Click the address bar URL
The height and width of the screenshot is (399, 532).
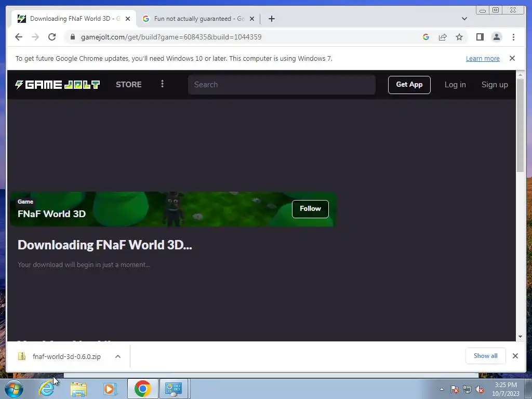click(x=171, y=37)
